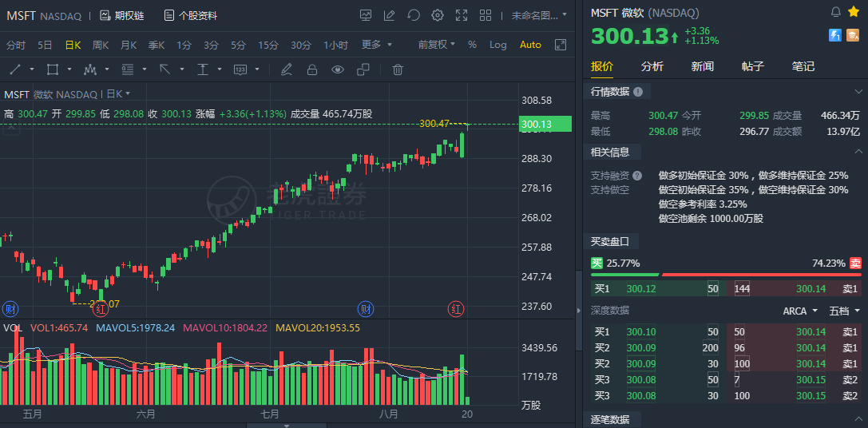The image size is (868, 428).
Task: Open the ARCA exchange dropdown
Action: pos(800,311)
